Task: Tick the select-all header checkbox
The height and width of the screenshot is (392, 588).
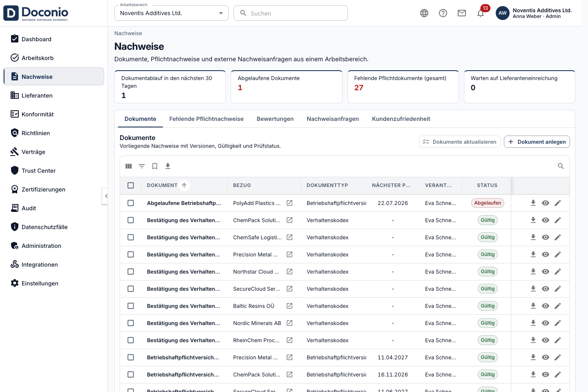Action: coord(131,185)
